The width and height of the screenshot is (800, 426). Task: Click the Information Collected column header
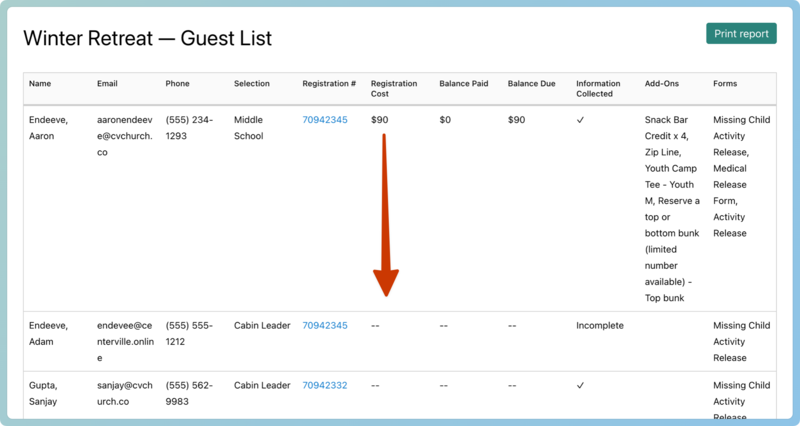point(598,89)
